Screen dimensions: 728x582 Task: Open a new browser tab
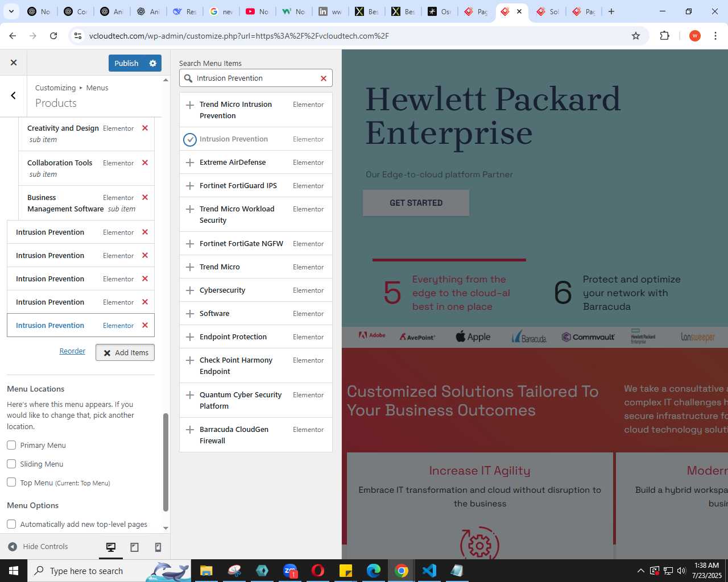coord(611,11)
